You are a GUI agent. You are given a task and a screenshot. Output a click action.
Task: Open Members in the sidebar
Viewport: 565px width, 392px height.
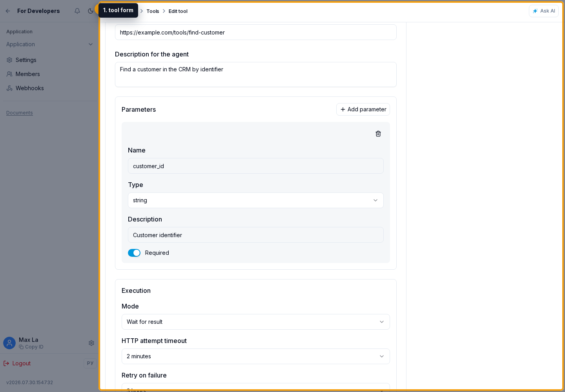[27, 74]
